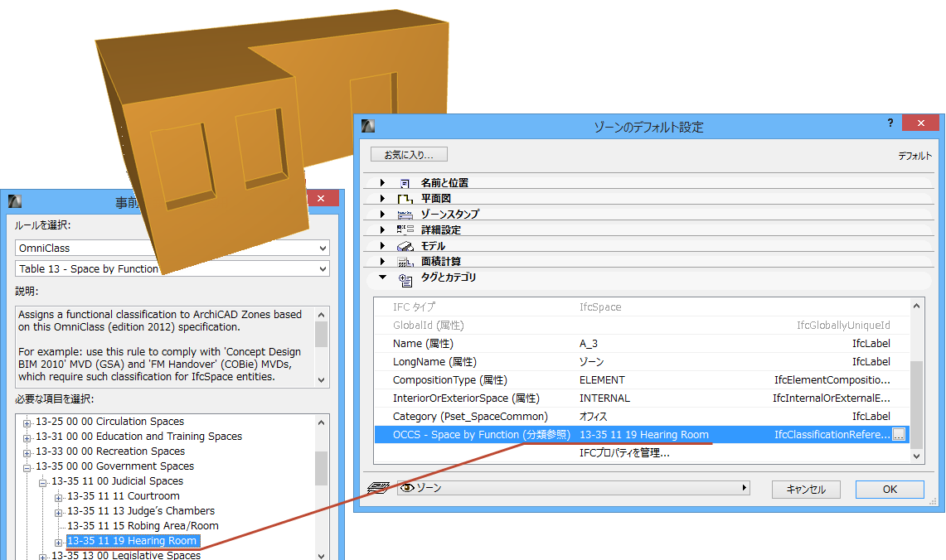This screenshot has width=946, height=560.
Task: Click the オフィス category value
Action: (x=594, y=417)
